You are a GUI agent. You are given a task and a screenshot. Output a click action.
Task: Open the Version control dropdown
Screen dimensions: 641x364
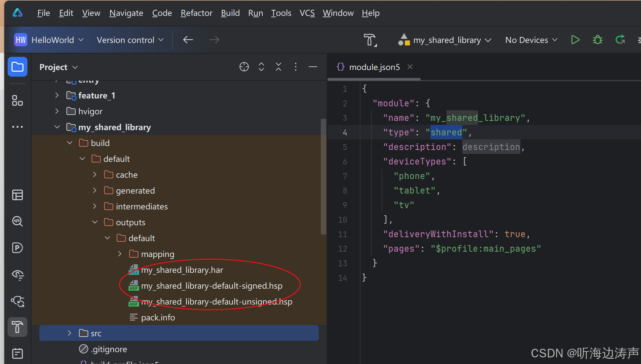point(130,40)
